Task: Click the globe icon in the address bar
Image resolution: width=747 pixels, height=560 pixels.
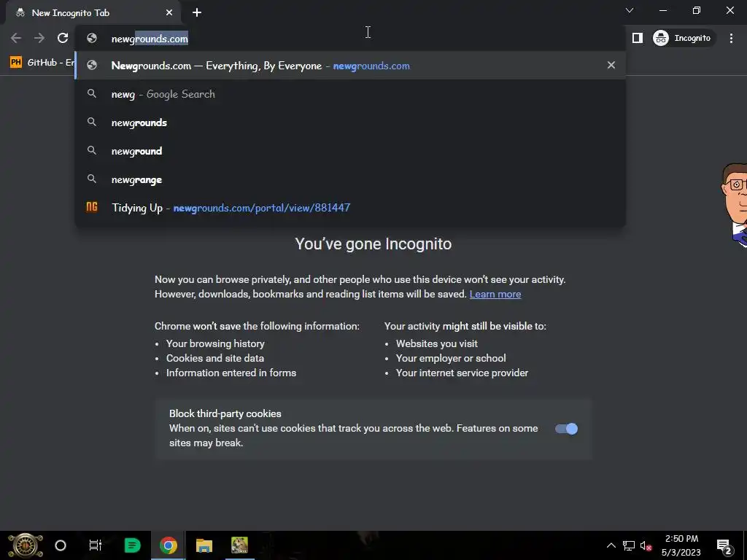Action: point(92,38)
